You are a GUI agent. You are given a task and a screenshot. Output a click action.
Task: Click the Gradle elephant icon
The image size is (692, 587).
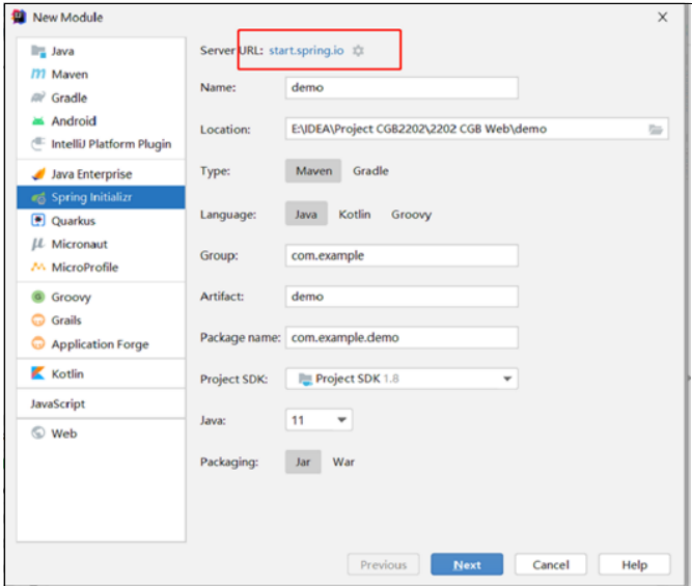38,98
